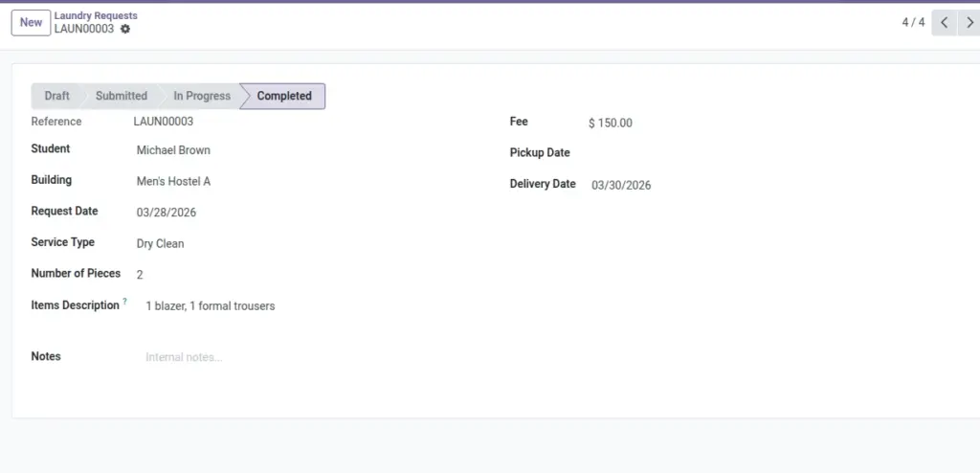This screenshot has height=473, width=980.
Task: Create a New laundry request
Action: point(31,23)
